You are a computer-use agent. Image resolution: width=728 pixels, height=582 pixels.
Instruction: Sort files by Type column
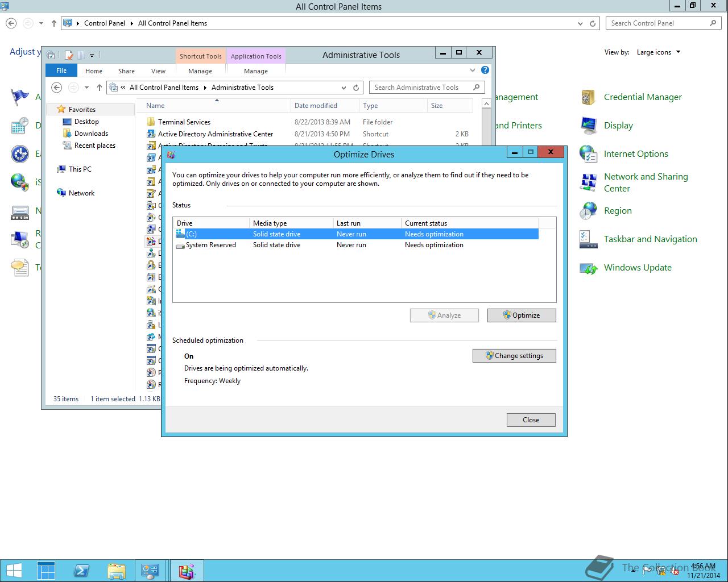pyautogui.click(x=393, y=106)
